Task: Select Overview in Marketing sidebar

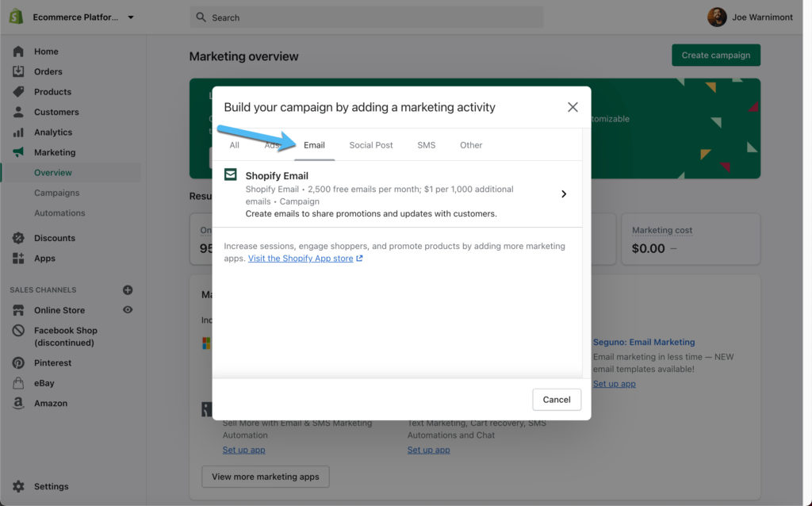Action: coord(53,172)
